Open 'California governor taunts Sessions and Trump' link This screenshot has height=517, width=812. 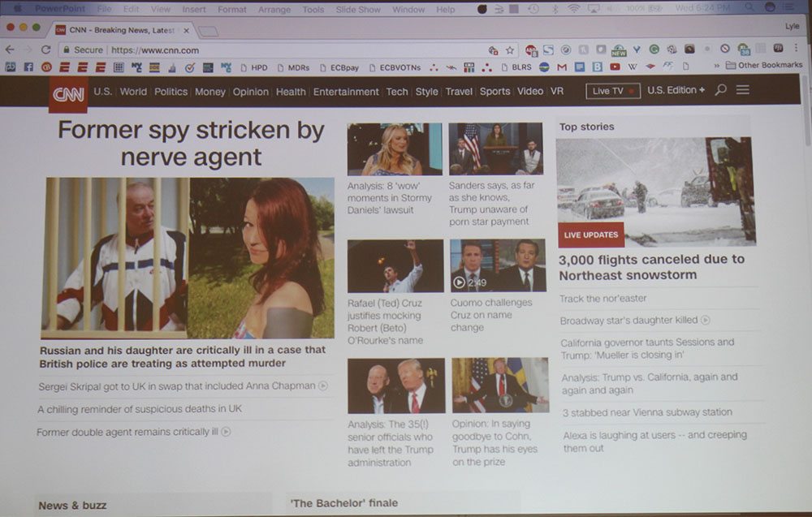[x=647, y=349]
